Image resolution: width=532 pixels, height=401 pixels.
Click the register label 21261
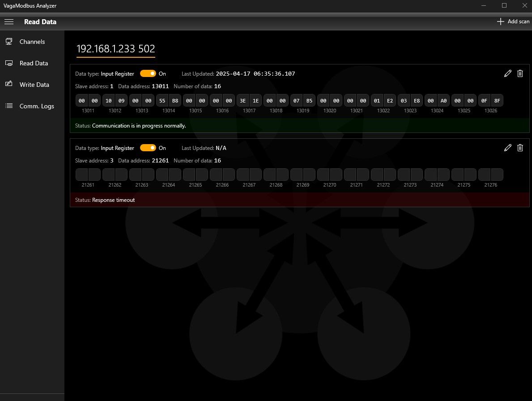coord(88,185)
